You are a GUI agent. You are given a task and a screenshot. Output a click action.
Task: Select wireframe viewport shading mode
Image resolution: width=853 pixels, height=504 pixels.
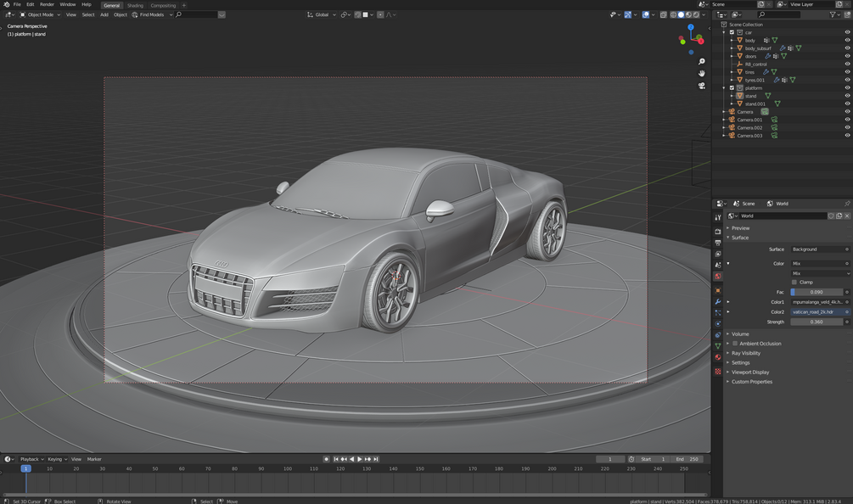(673, 14)
